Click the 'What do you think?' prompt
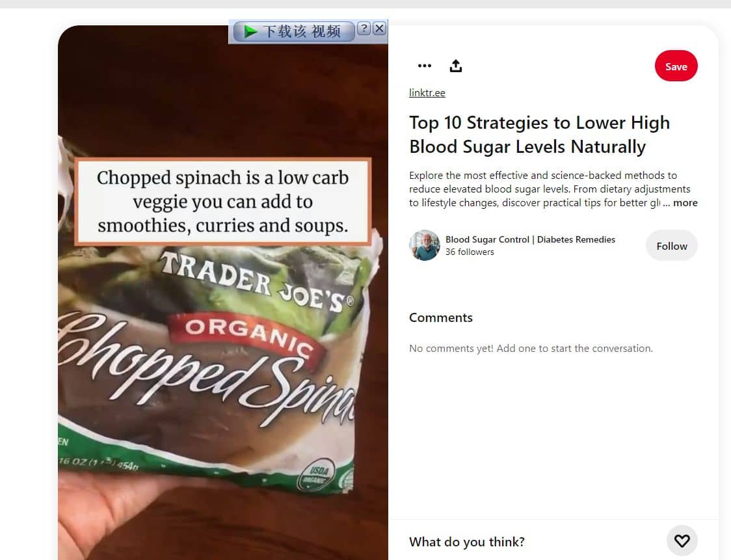This screenshot has width=731, height=560. coord(467,542)
